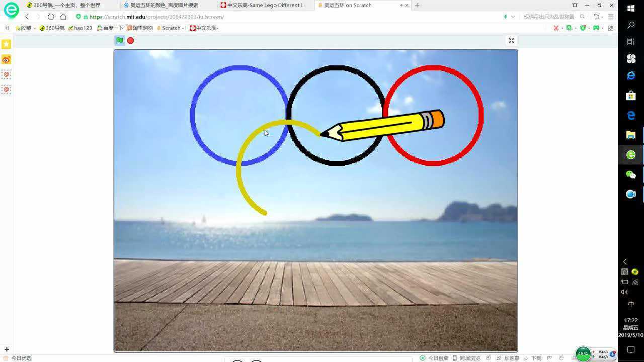Click the green flag to run the project
644x362 pixels.
(119, 40)
